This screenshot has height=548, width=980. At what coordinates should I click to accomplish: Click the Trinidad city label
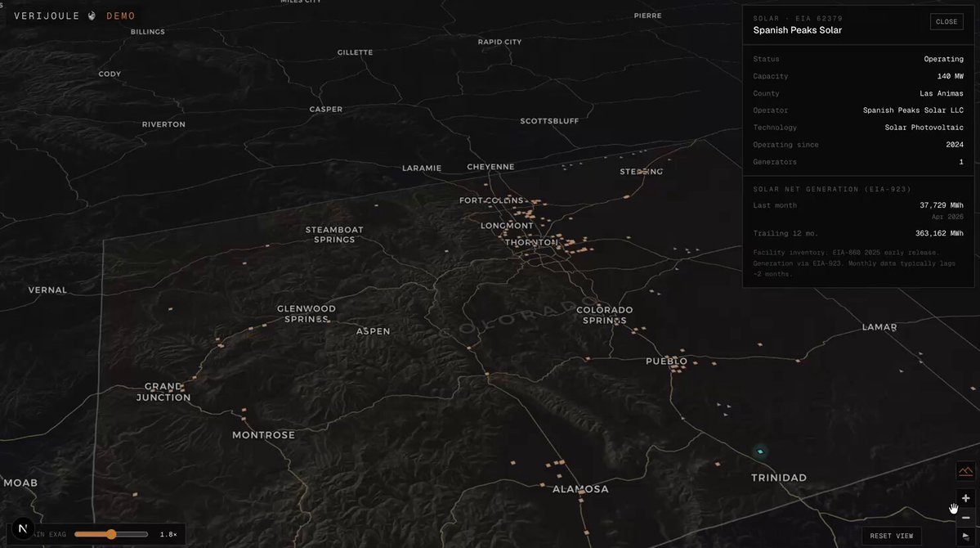point(779,478)
